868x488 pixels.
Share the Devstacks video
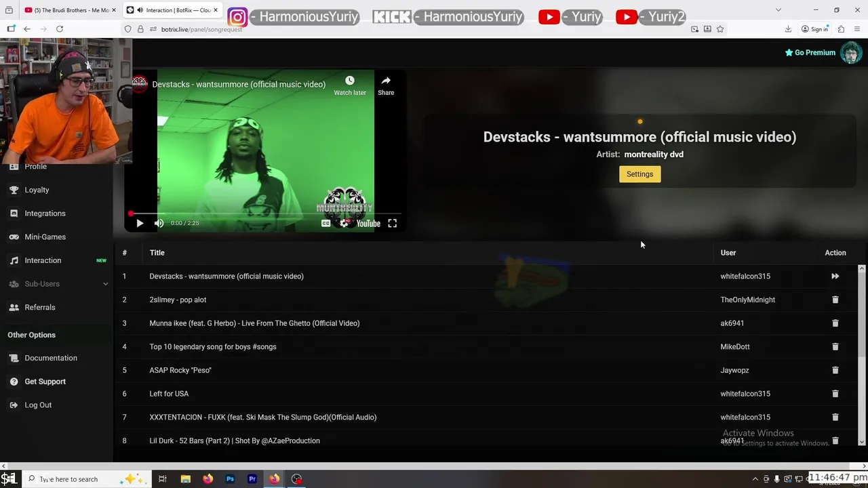click(x=386, y=85)
